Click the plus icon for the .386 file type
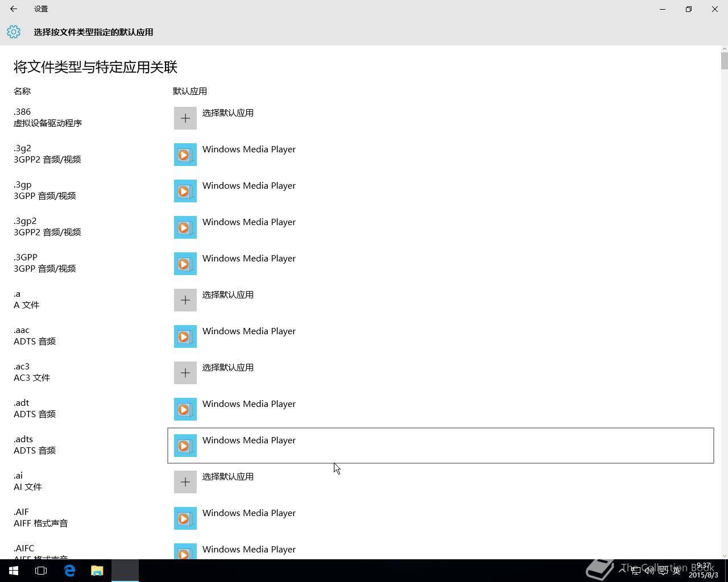 click(185, 118)
